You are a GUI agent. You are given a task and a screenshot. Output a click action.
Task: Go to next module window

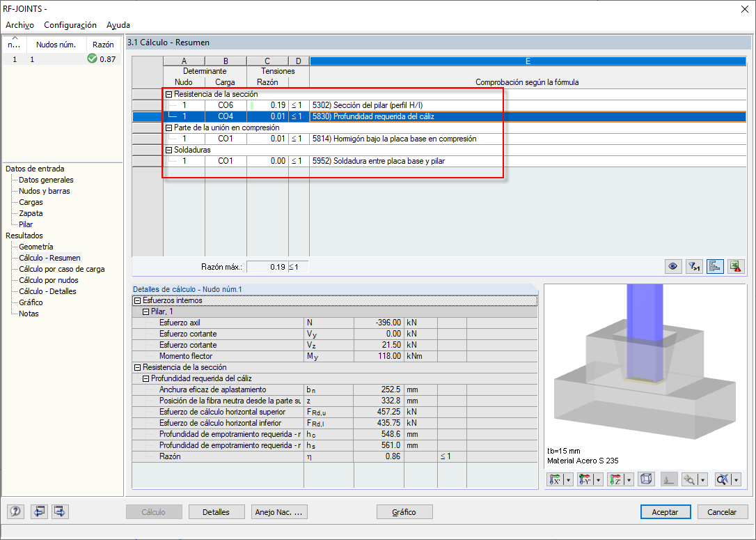click(x=60, y=511)
